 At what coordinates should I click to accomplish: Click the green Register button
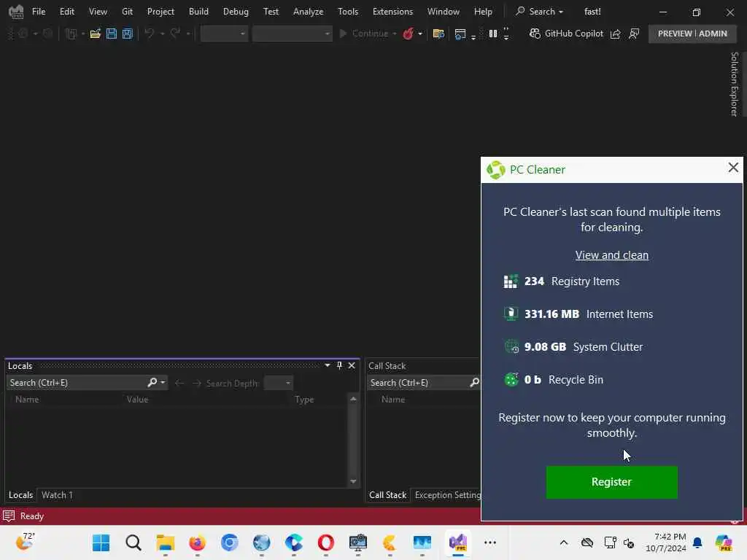point(612,482)
